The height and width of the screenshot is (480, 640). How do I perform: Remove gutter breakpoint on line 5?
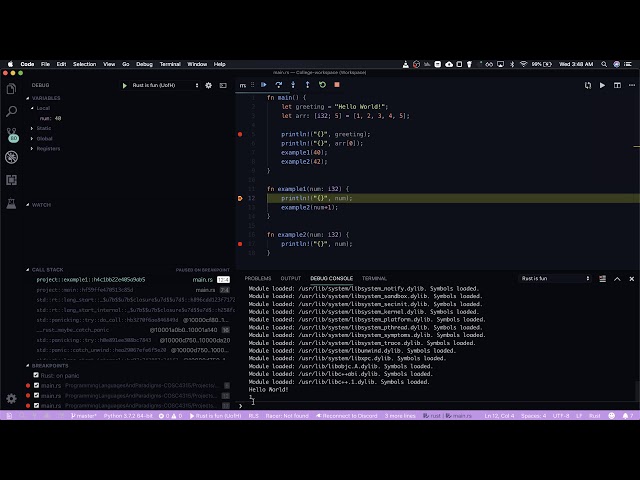[240, 134]
